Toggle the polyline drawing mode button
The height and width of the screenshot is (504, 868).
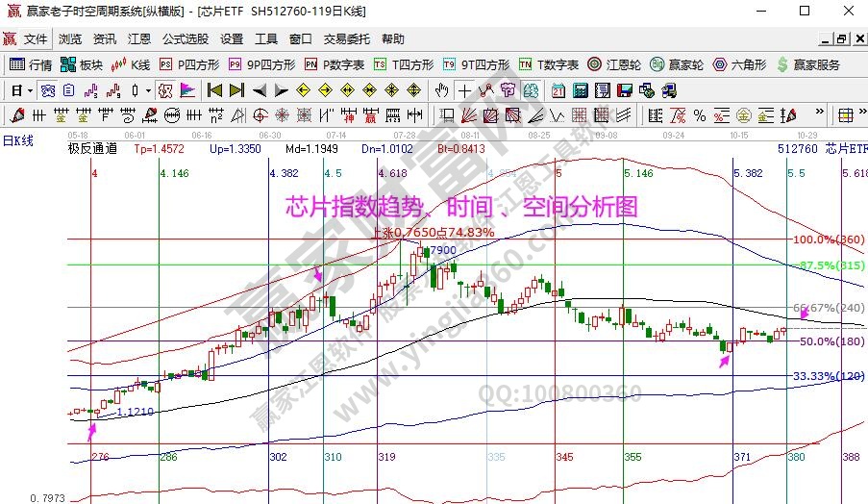[x=485, y=90]
